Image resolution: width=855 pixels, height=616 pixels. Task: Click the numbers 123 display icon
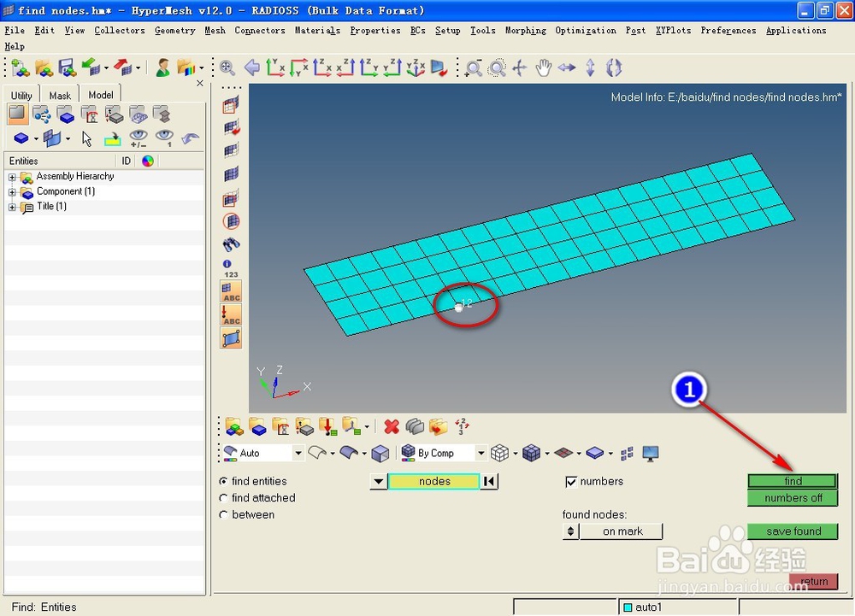click(x=231, y=268)
